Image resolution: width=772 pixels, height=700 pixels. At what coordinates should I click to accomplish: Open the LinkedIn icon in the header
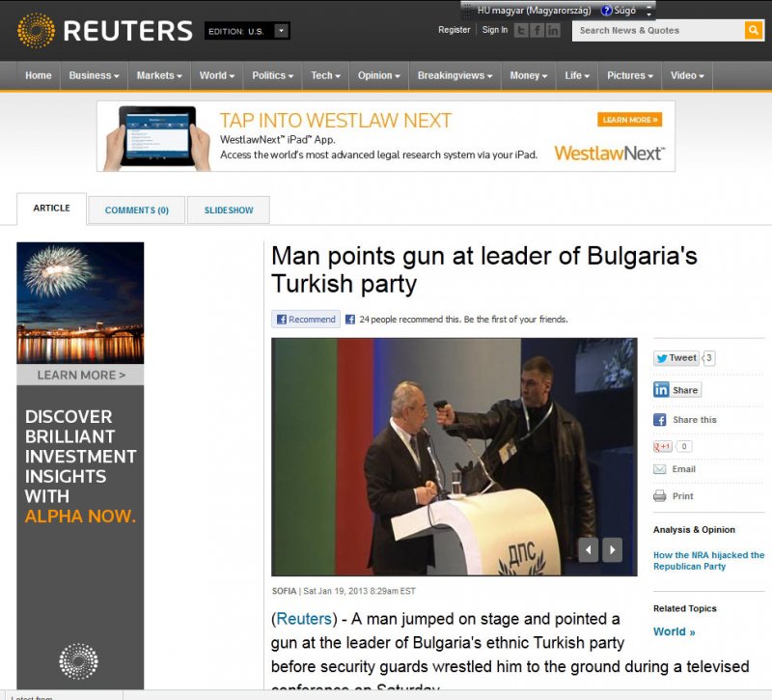click(553, 31)
